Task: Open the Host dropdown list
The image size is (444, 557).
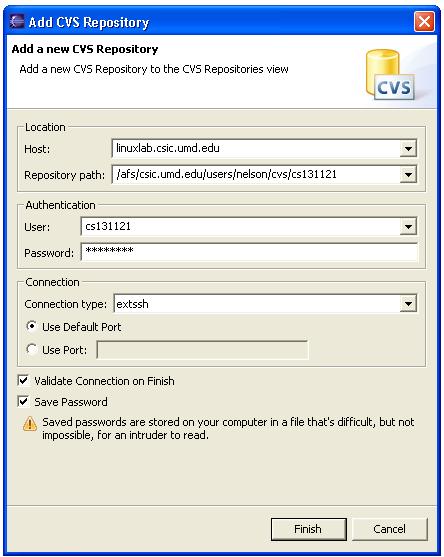Action: click(408, 149)
